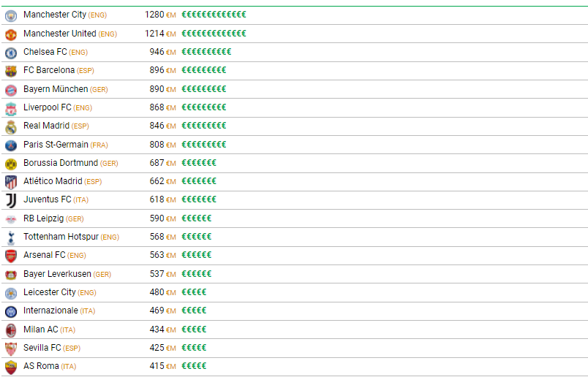Viewport: 588px width, 377px height.
Task: Open the AS Roma team link
Action: (x=41, y=366)
